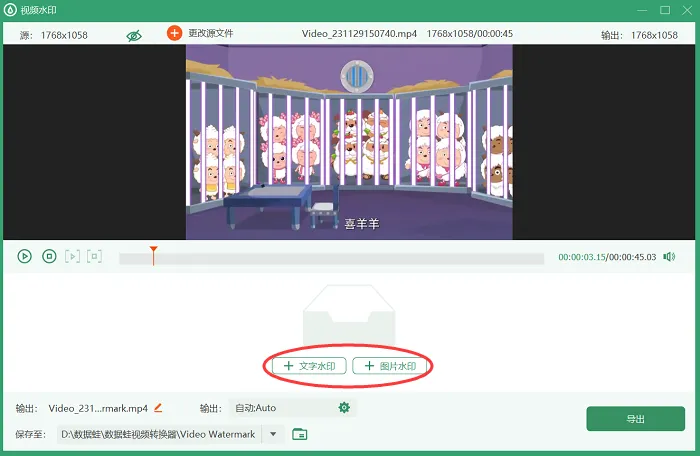Edit the output file name pencil icon
Screen dimensions: 700x456
(158, 408)
